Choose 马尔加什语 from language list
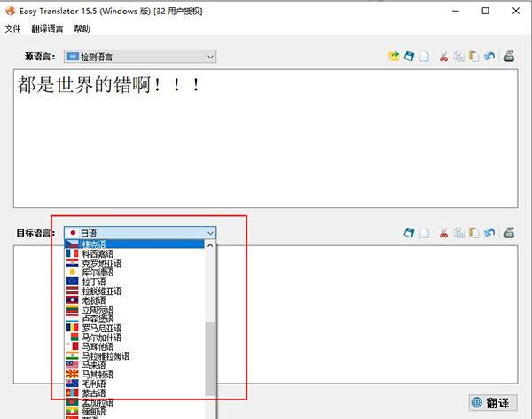Viewport: 532px width, 419px height. tap(135, 338)
